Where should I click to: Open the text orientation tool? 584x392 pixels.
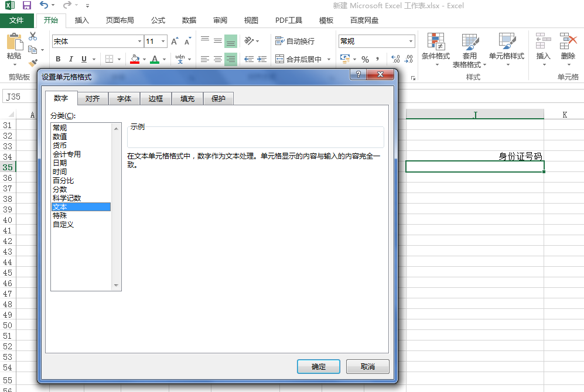(x=249, y=40)
